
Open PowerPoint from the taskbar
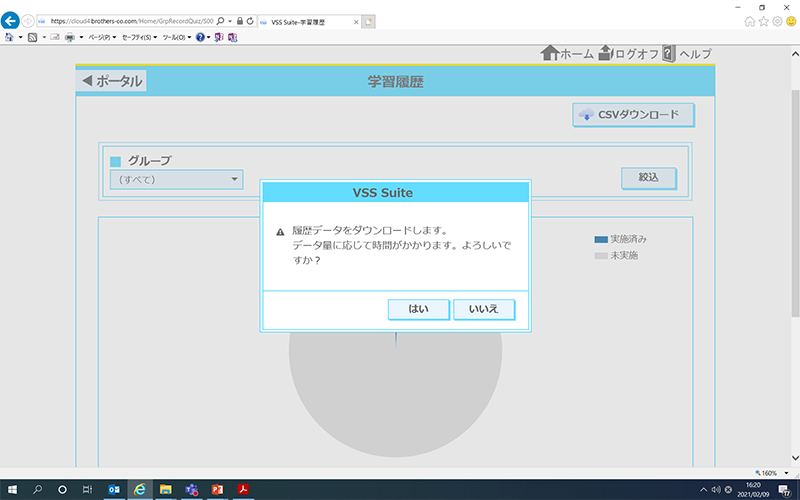(216, 490)
